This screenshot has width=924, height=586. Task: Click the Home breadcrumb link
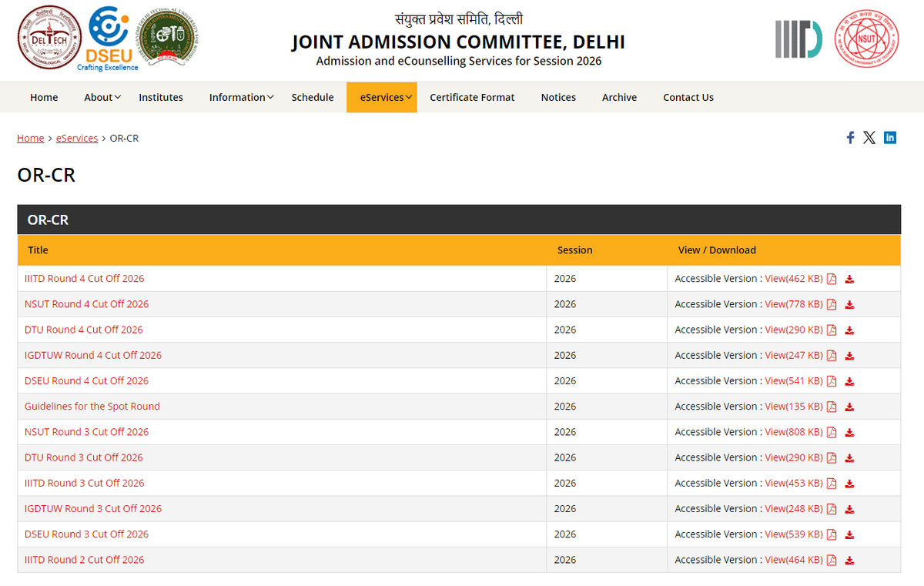(31, 138)
